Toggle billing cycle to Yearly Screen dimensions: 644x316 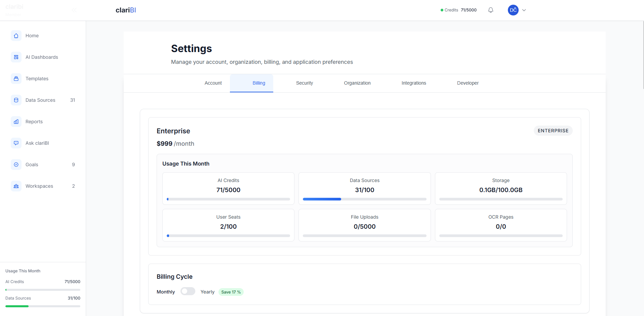click(188, 291)
